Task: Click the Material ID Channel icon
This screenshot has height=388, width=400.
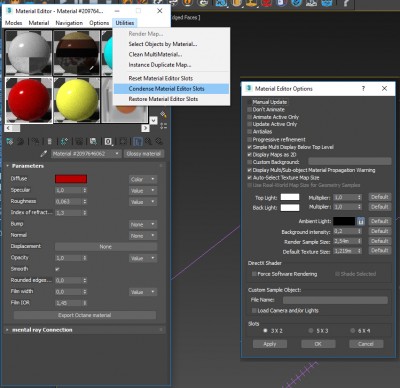Action: tap(108, 142)
